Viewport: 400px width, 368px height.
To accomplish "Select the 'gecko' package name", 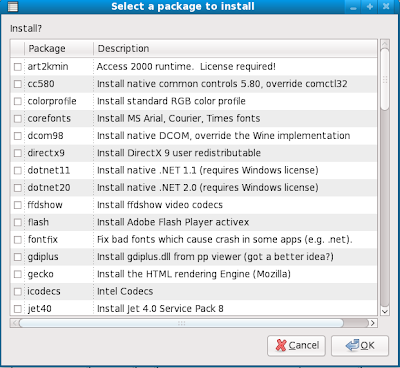I will pos(41,274).
